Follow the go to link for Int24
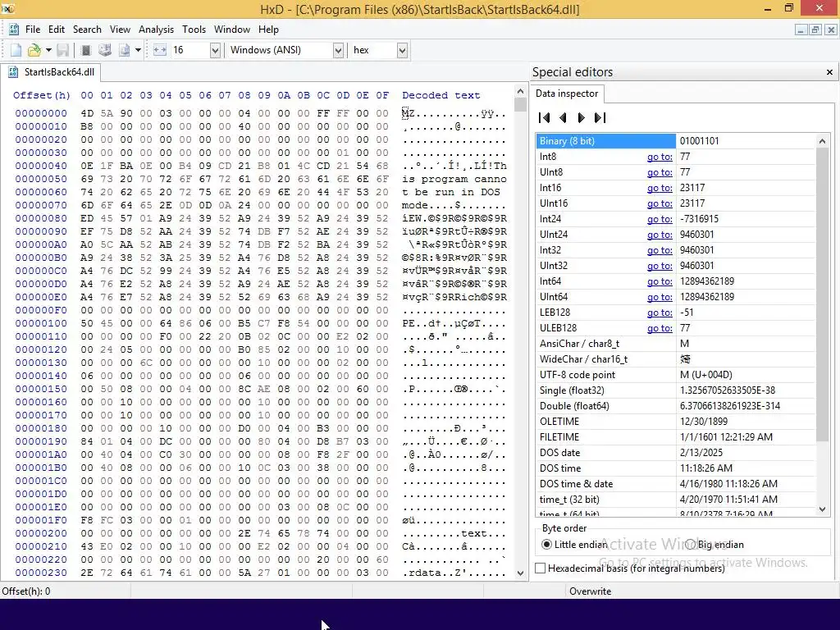This screenshot has width=840, height=630. click(x=660, y=219)
